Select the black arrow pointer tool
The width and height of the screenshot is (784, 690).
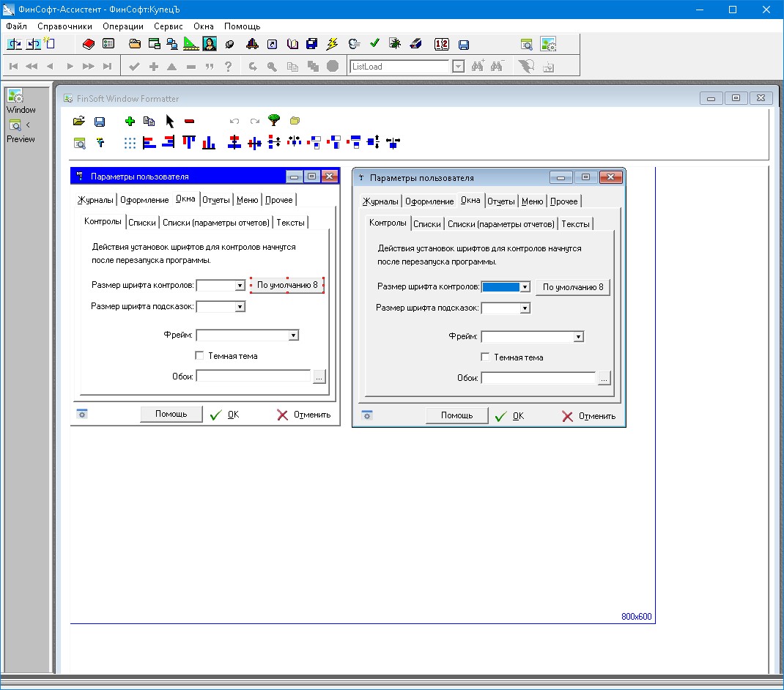(170, 122)
